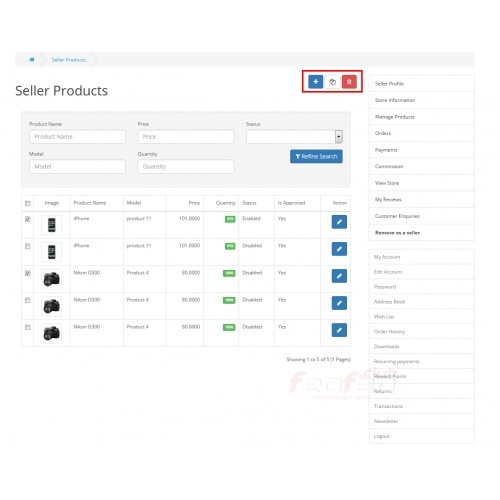This screenshot has height=500, width=500.
Task: Open the Status dropdown filter
Action: [294, 137]
